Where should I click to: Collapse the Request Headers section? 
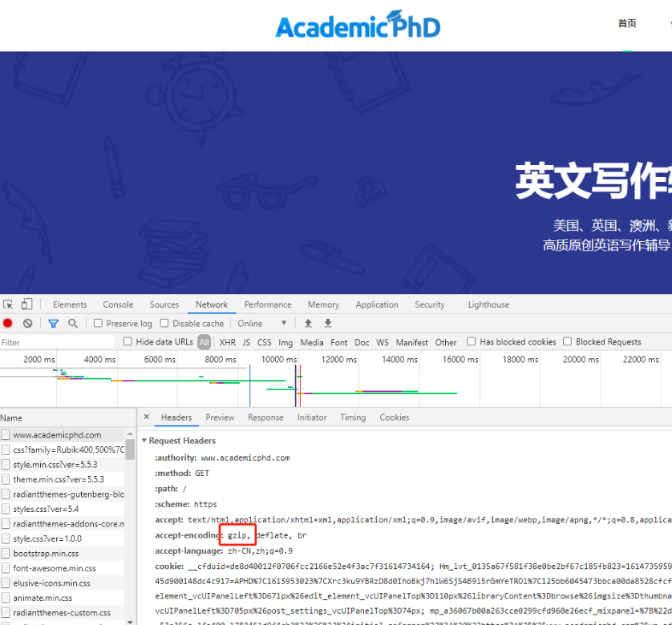pyautogui.click(x=144, y=441)
